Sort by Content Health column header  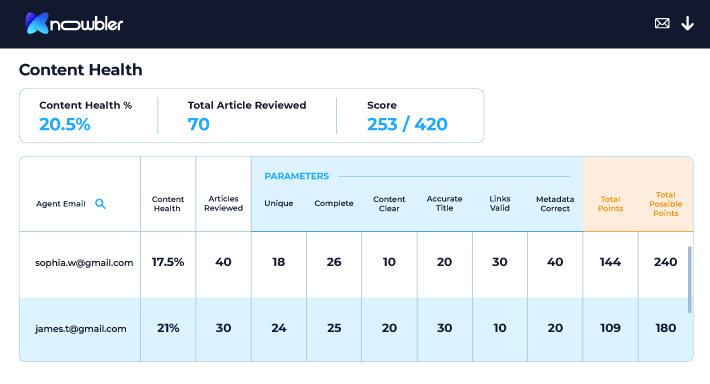coord(168,204)
